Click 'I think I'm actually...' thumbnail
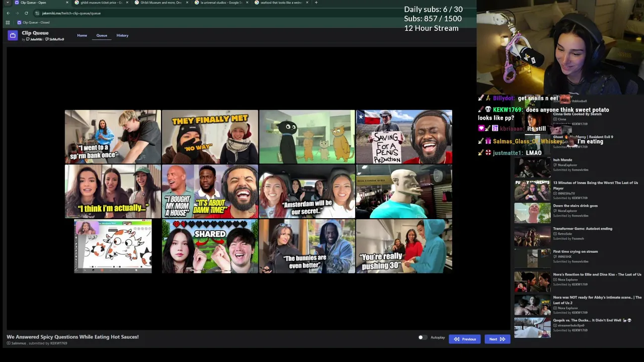Screen dimensions: 644x362 click(113, 192)
